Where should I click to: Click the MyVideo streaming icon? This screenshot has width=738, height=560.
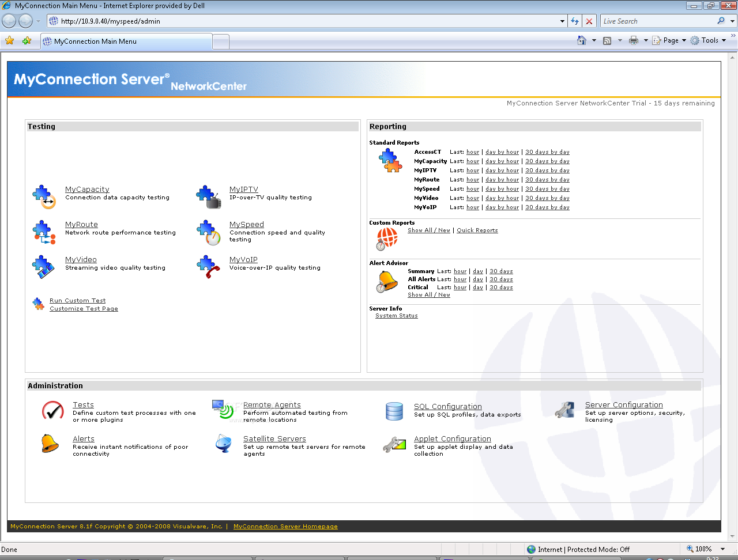click(x=43, y=267)
